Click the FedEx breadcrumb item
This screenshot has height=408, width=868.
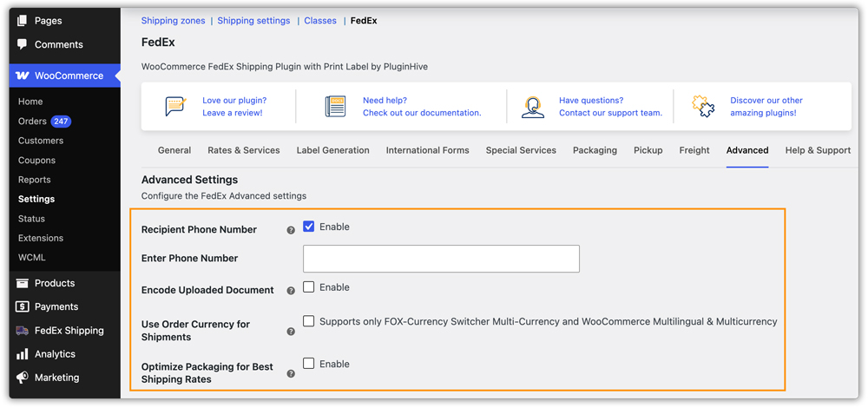click(364, 21)
